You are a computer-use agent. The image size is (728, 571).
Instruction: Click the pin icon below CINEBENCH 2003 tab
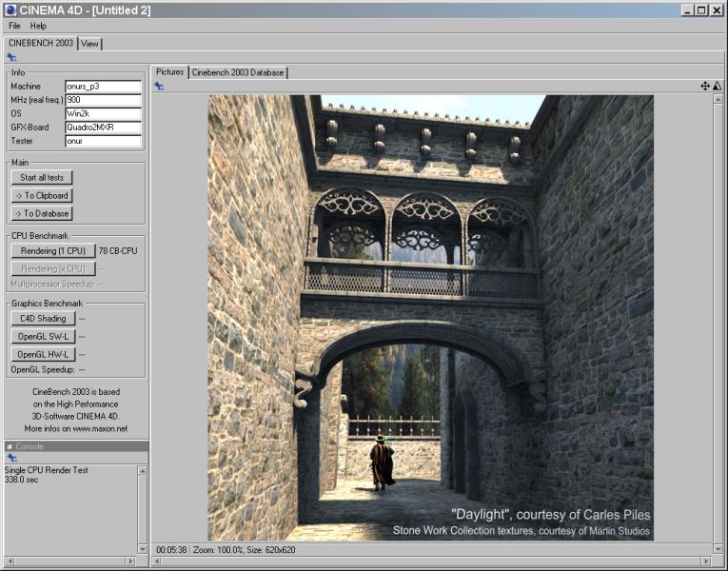[11, 57]
